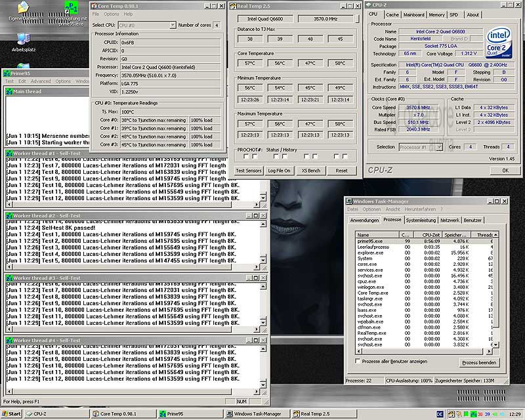Open the Processor #1 Selection dropdown in CPU-Z
Image resolution: width=525 pixels, height=420 pixels.
click(439, 147)
